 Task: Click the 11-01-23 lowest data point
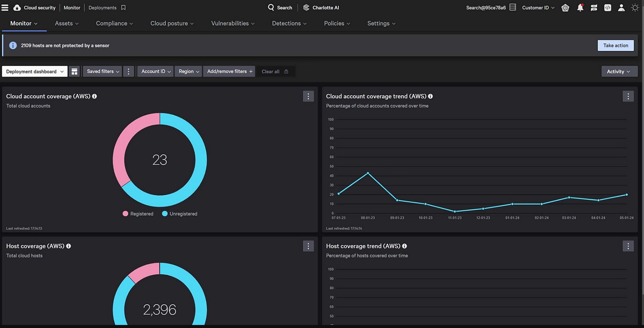click(x=455, y=211)
